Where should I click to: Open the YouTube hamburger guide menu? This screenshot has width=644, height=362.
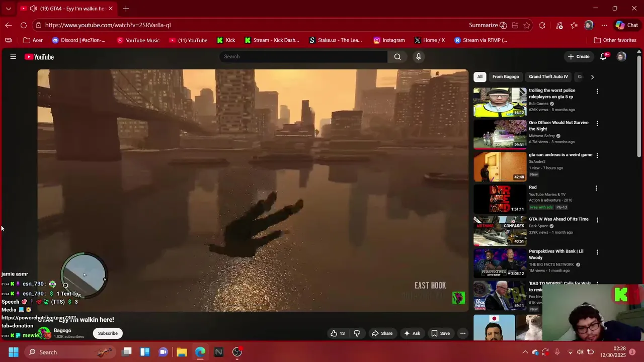[x=13, y=57]
